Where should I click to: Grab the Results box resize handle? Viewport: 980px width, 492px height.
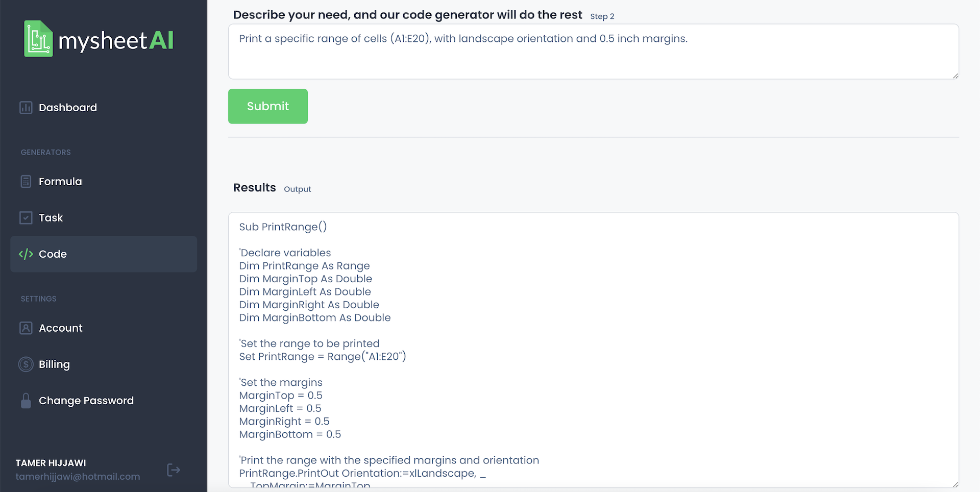click(955, 484)
